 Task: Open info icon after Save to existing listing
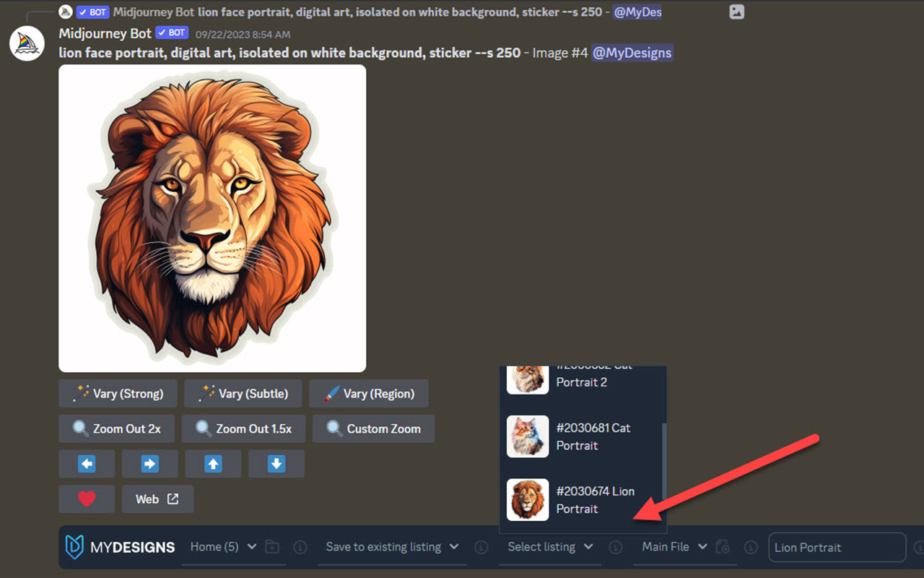click(481, 547)
